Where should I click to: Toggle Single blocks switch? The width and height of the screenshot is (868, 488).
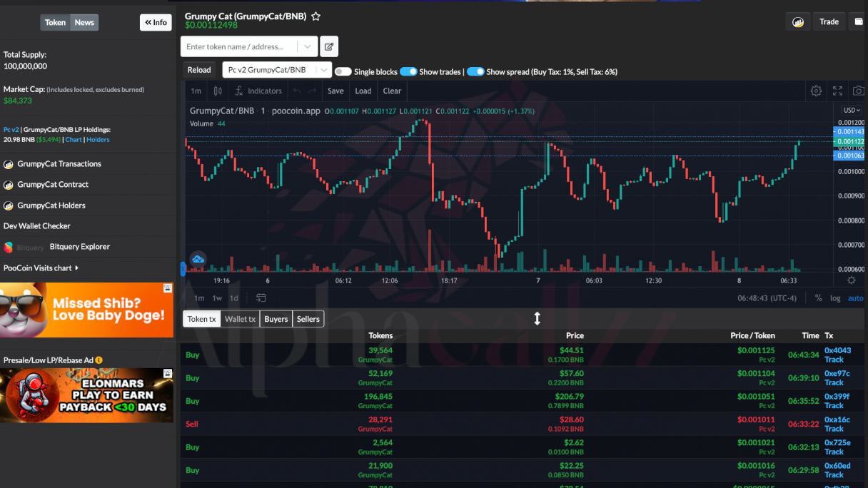coord(343,71)
